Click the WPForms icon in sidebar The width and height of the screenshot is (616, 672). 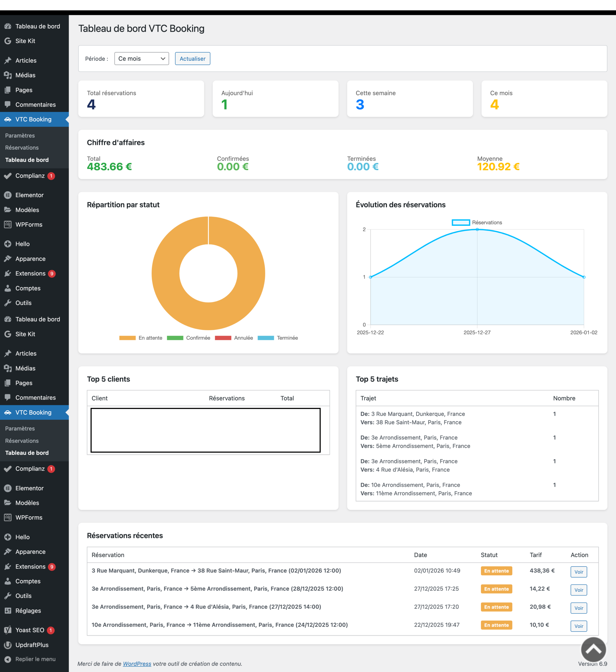point(8,224)
